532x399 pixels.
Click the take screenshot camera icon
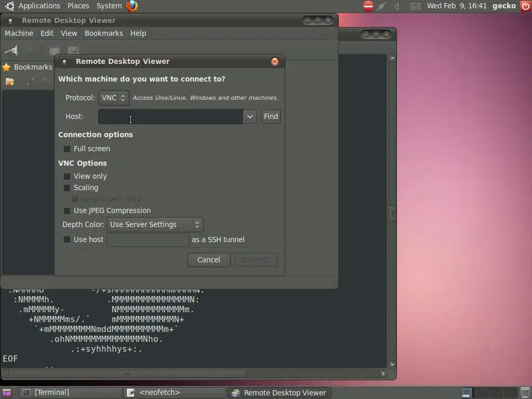(x=73, y=50)
